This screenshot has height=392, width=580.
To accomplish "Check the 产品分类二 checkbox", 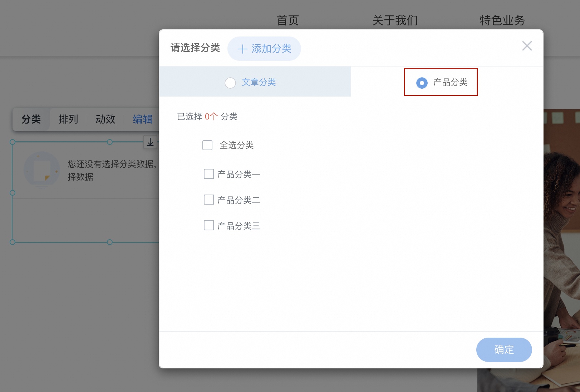I will click(x=208, y=200).
